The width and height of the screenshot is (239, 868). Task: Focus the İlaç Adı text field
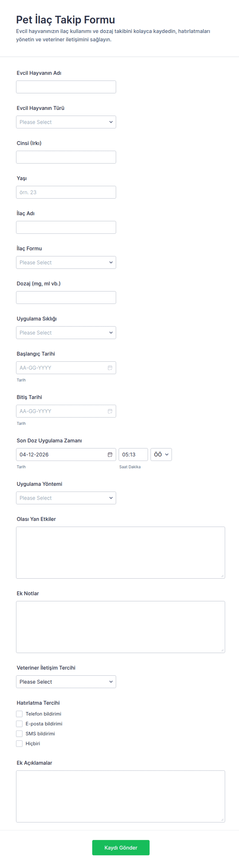click(66, 227)
